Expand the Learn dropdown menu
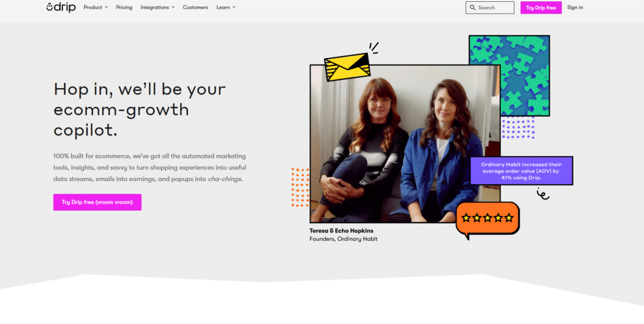This screenshot has width=644, height=324. click(x=226, y=8)
